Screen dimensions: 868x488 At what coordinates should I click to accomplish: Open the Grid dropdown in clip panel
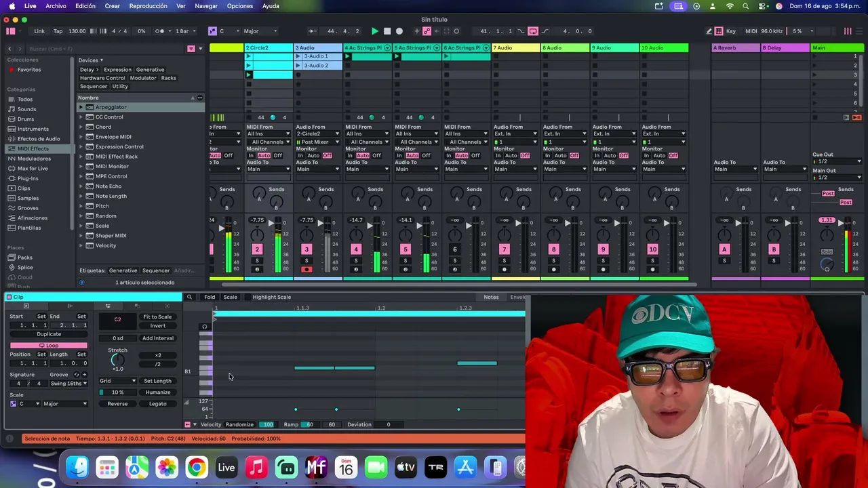[117, 381]
